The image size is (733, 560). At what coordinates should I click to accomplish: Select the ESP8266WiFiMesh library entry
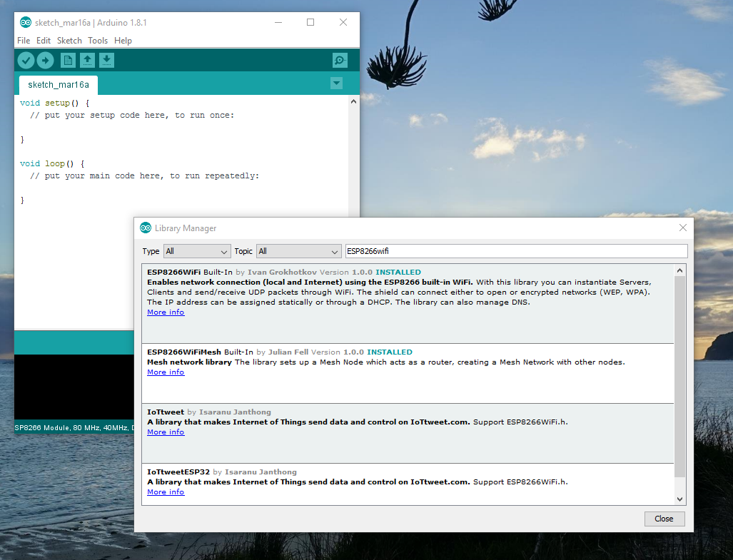tap(407, 372)
